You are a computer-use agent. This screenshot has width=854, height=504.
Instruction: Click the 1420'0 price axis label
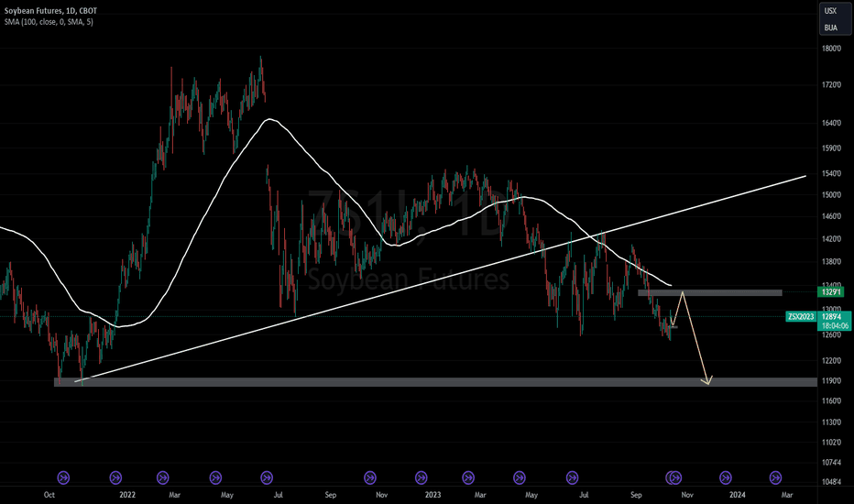(831, 239)
